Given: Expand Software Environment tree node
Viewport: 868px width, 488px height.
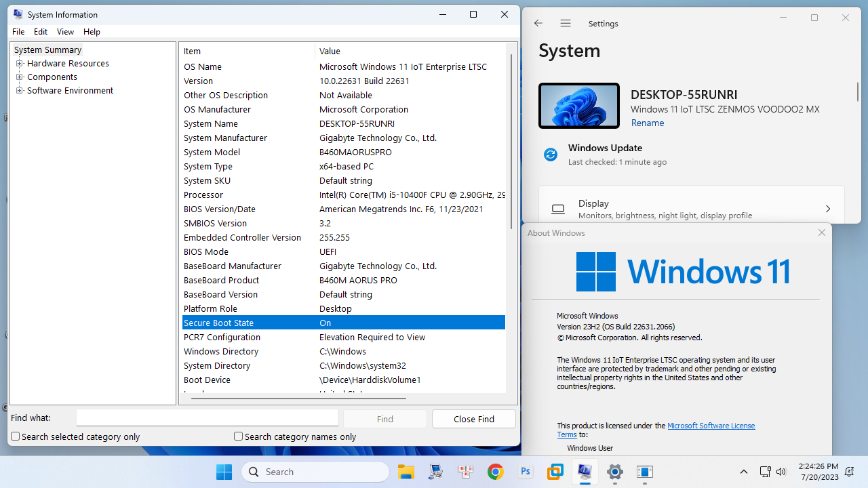Looking at the screenshot, I should click(20, 90).
